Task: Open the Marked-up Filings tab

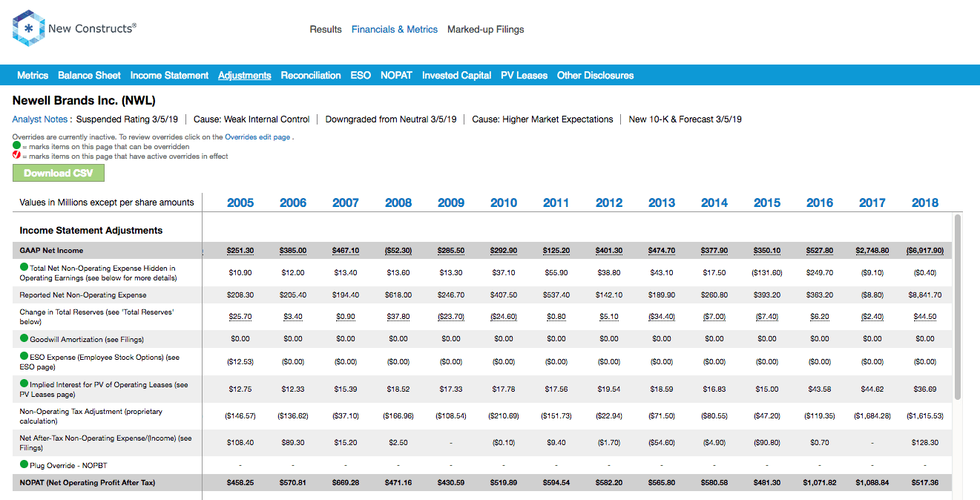Action: coord(486,30)
